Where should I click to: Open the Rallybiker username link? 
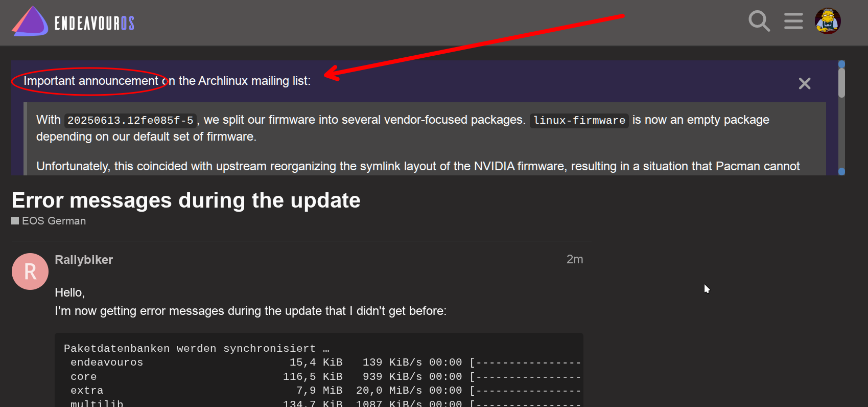84,260
